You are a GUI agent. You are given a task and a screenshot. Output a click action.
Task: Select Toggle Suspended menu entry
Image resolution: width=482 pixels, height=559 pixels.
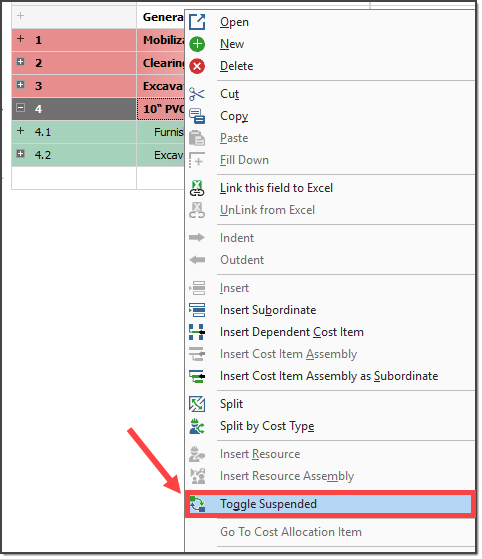(x=330, y=504)
